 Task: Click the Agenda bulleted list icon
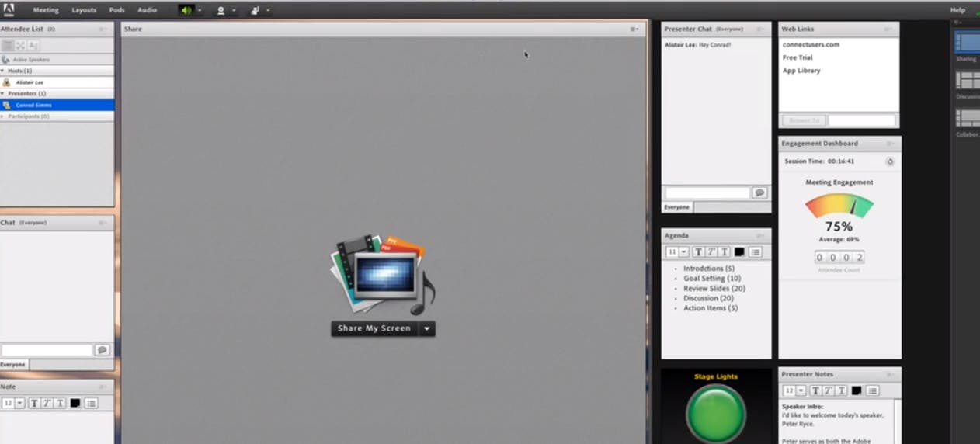[x=755, y=252]
